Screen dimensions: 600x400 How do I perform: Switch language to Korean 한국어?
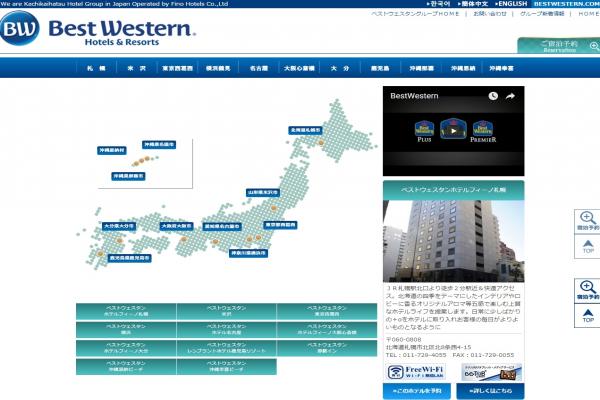point(439,4)
